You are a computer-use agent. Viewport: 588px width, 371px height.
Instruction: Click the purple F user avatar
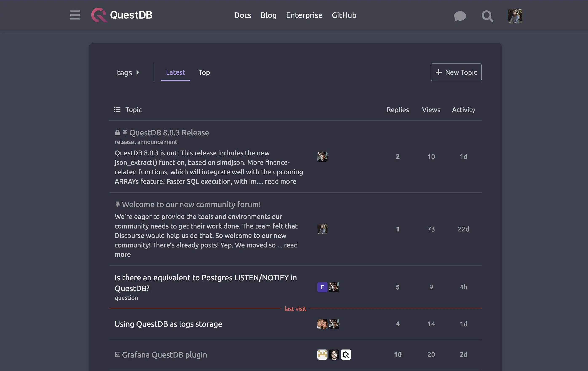(322, 287)
